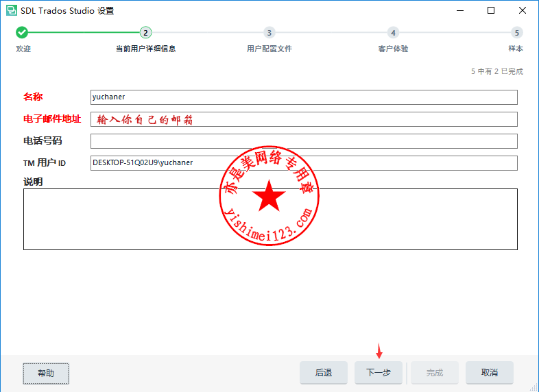Focus the 名称 field containing yuchaner

[x=304, y=97]
